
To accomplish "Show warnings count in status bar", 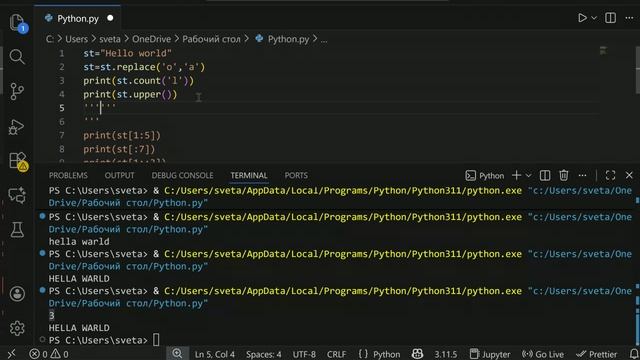I will (x=60, y=354).
